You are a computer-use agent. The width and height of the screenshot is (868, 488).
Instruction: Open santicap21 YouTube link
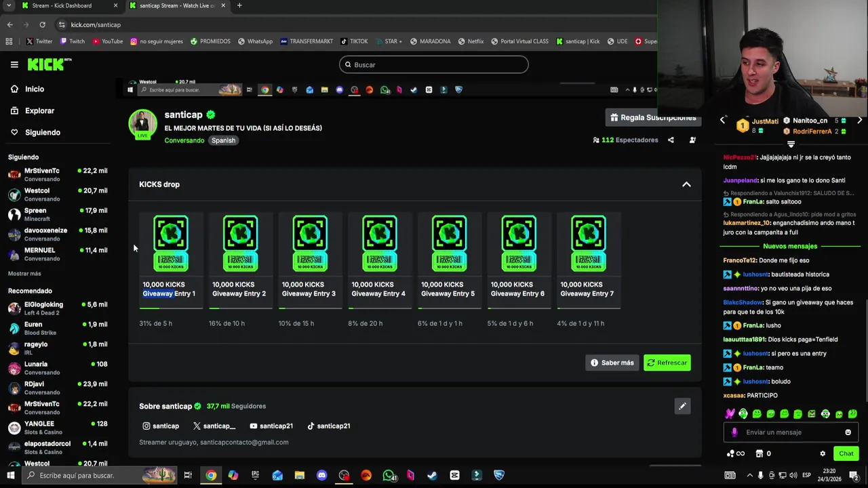click(x=271, y=426)
